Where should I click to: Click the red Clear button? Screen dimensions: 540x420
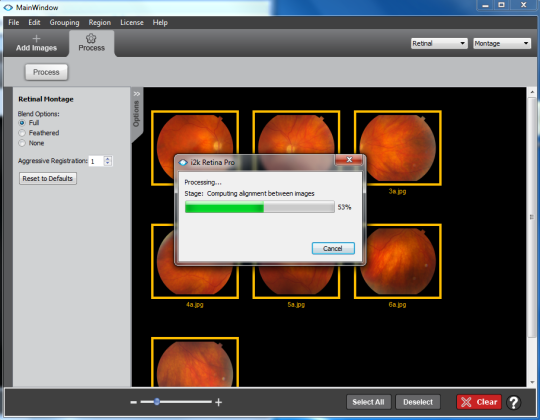479,402
